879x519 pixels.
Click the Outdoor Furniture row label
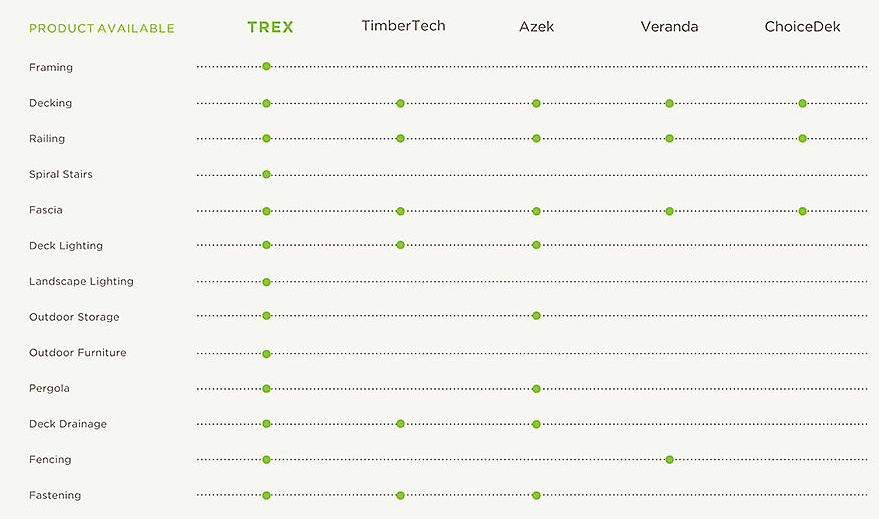[77, 353]
